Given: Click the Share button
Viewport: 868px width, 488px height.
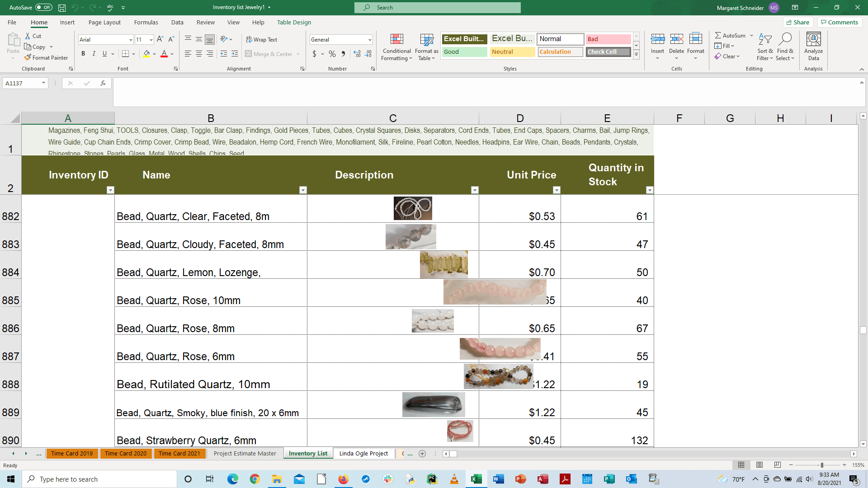Looking at the screenshot, I should coord(798,22).
